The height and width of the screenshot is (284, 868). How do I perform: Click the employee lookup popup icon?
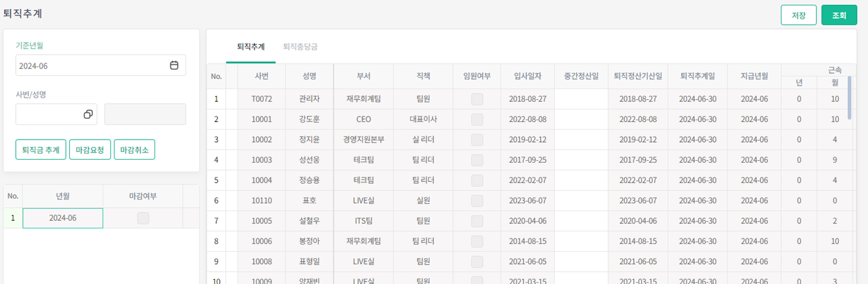pyautogui.click(x=88, y=114)
